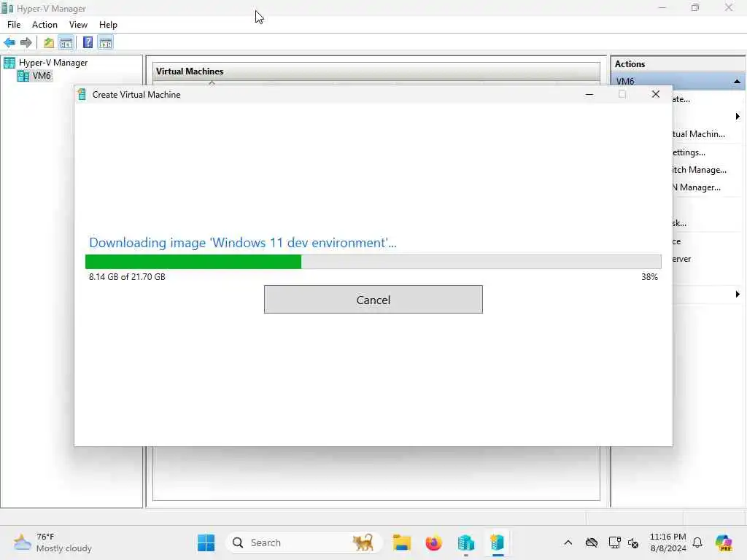Open the View menu
Viewport: 747px width, 560px height.
[78, 25]
